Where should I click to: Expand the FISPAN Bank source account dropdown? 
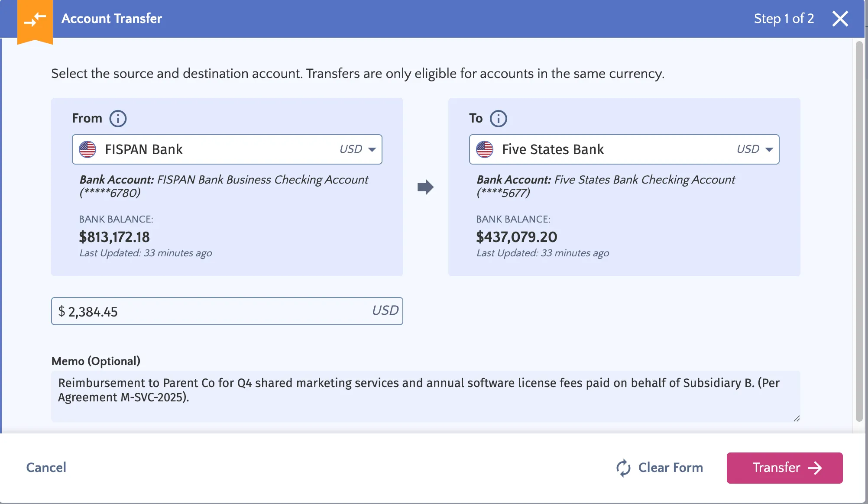227,149
